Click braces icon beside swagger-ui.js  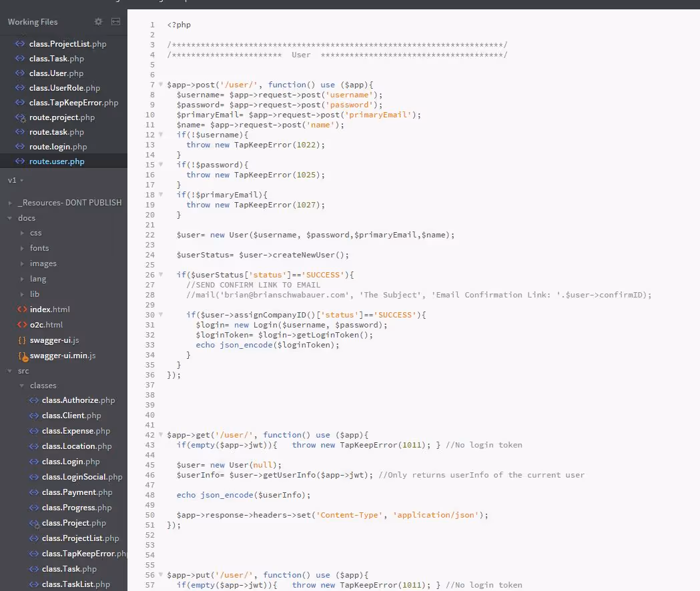[22, 340]
